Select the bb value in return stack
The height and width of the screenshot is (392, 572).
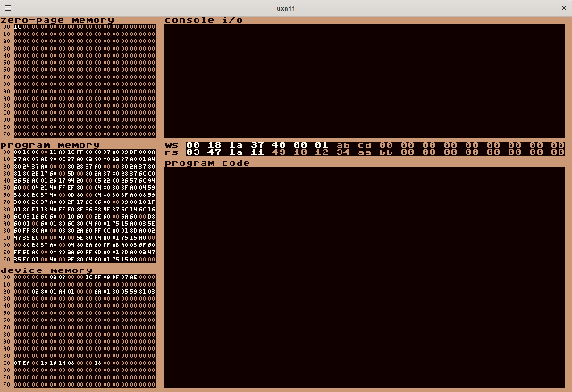click(x=386, y=152)
